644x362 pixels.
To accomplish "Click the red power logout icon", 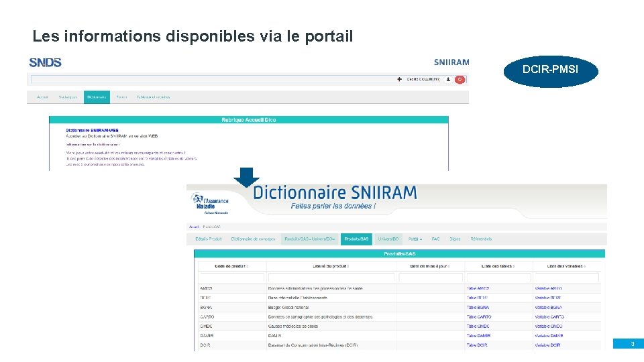I will [460, 80].
